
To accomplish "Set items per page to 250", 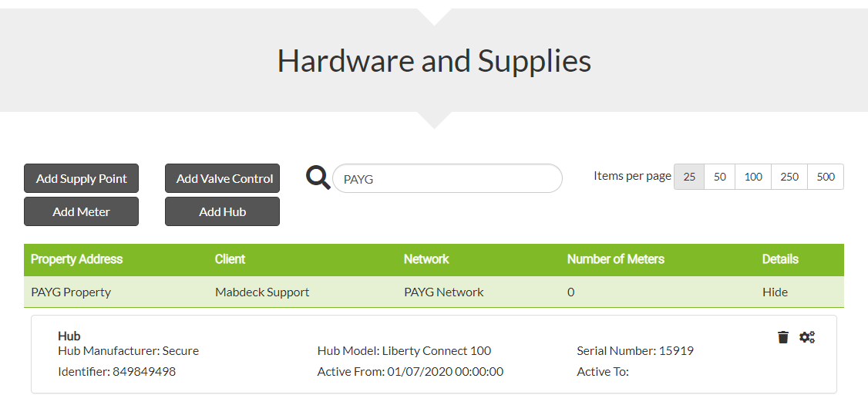I will [x=789, y=177].
